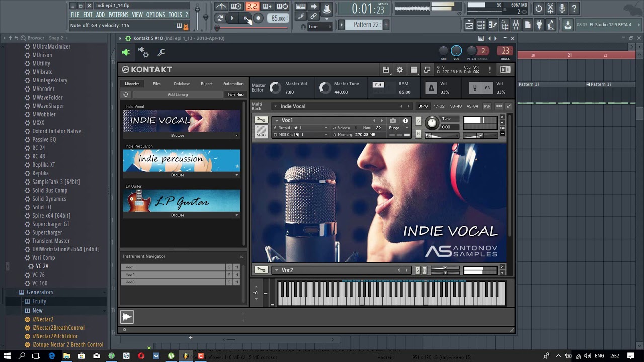Select Voc3 in Instrument Navigator
The height and width of the screenshot is (362, 644).
tap(173, 282)
